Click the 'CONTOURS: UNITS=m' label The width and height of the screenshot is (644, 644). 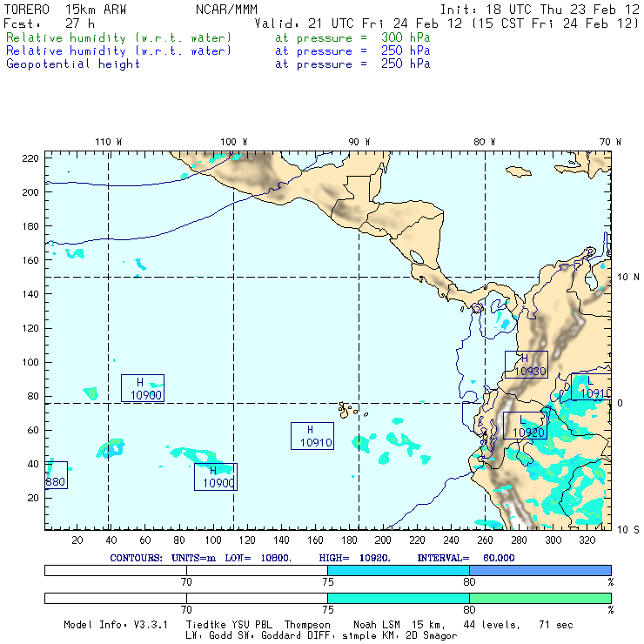click(x=163, y=558)
